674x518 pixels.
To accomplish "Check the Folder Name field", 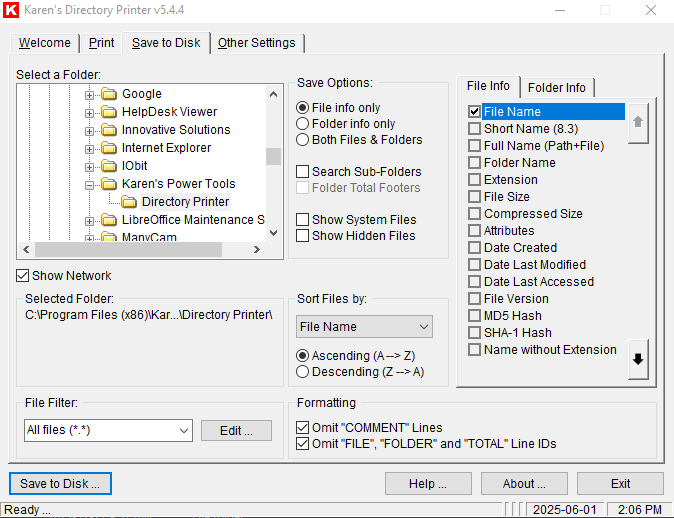I will point(474,162).
